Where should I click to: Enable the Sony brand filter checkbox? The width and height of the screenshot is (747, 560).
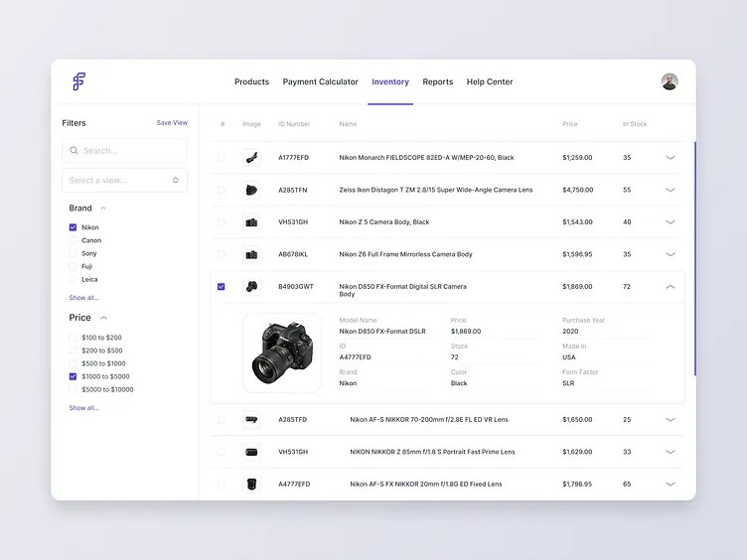(73, 253)
